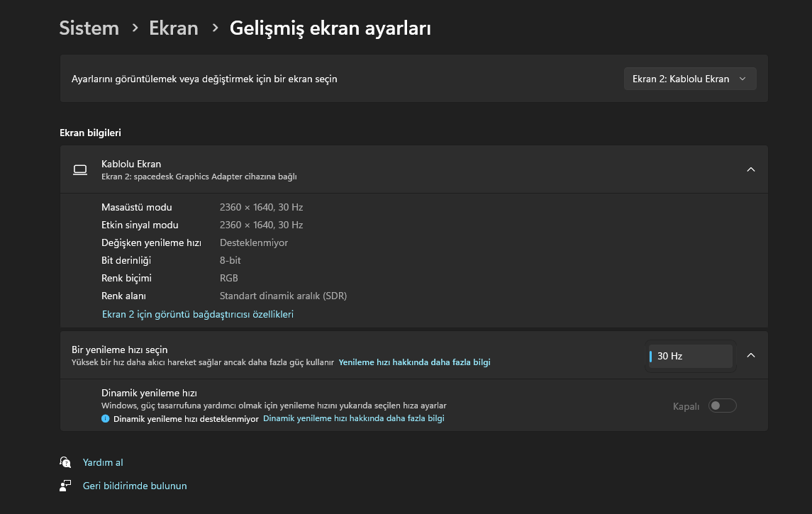Image resolution: width=812 pixels, height=514 pixels.
Task: Click Geri bildirimde bulunun link
Action: 135,486
